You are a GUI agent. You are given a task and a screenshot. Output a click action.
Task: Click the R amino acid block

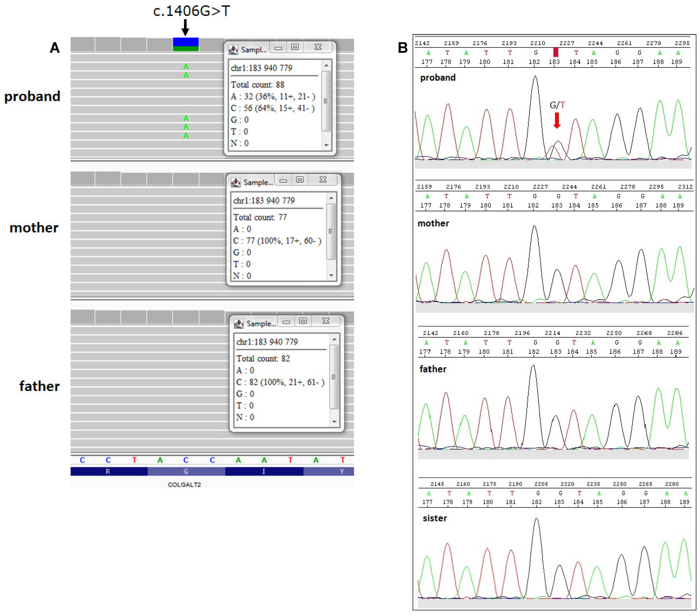point(108,471)
